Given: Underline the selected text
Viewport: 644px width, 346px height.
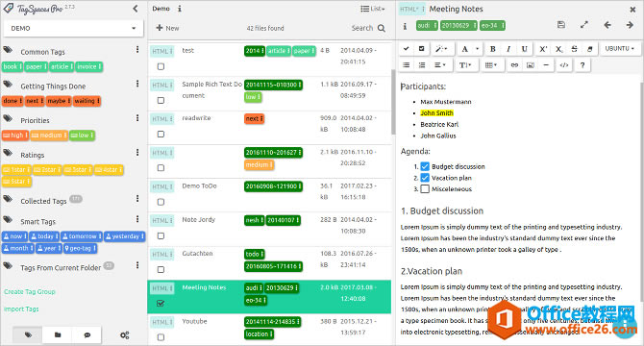Looking at the screenshot, I should [x=525, y=49].
